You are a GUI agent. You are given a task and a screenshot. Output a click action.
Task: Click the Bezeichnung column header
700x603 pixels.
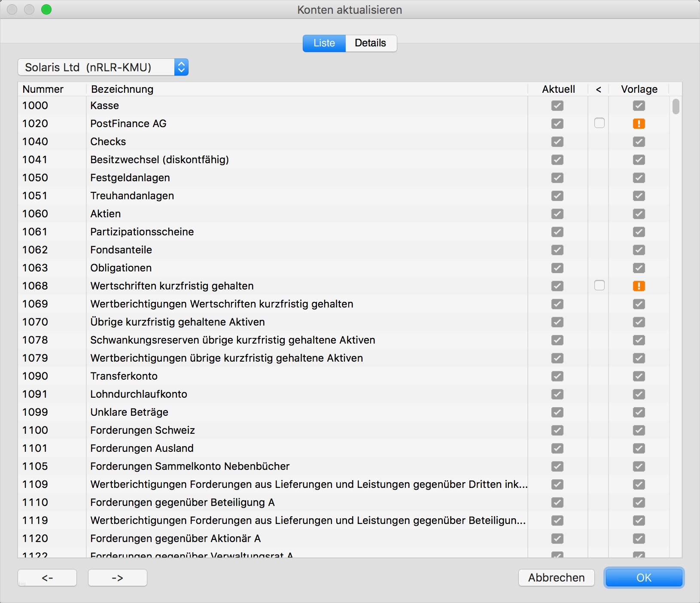[x=122, y=89]
